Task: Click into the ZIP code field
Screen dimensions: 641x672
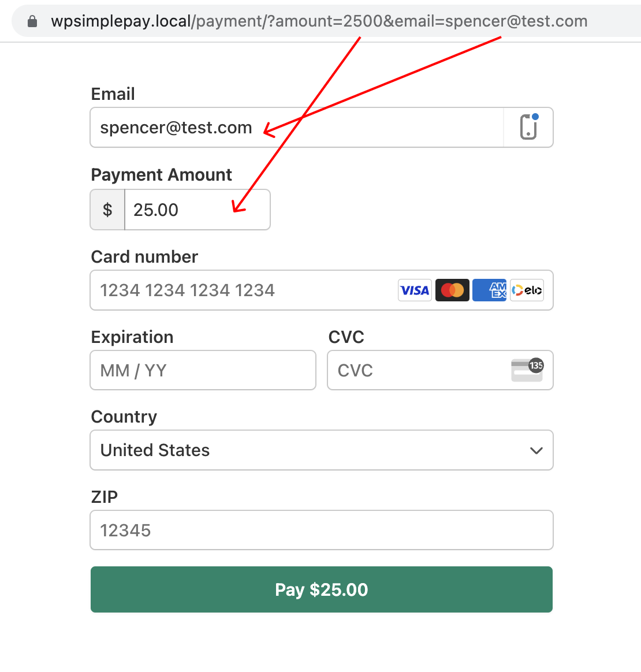Action: [321, 530]
